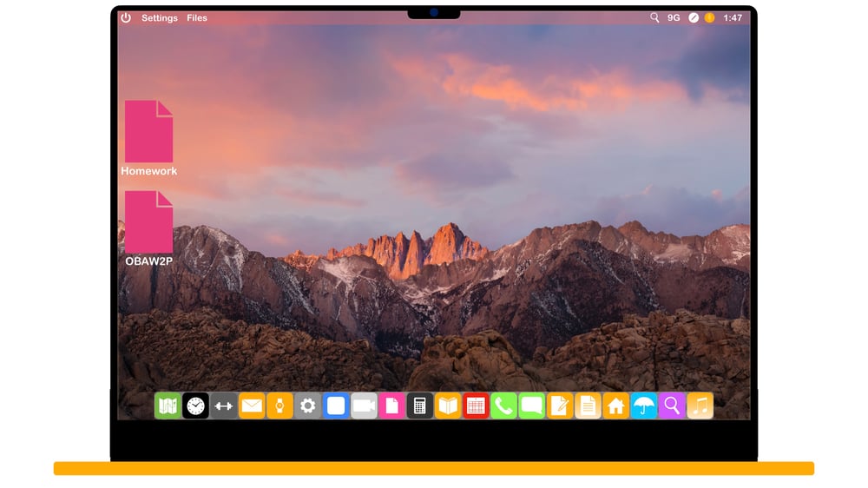Viewport: 868px width, 488px height.
Task: Open the video camera app in the dock
Action: tap(364, 406)
